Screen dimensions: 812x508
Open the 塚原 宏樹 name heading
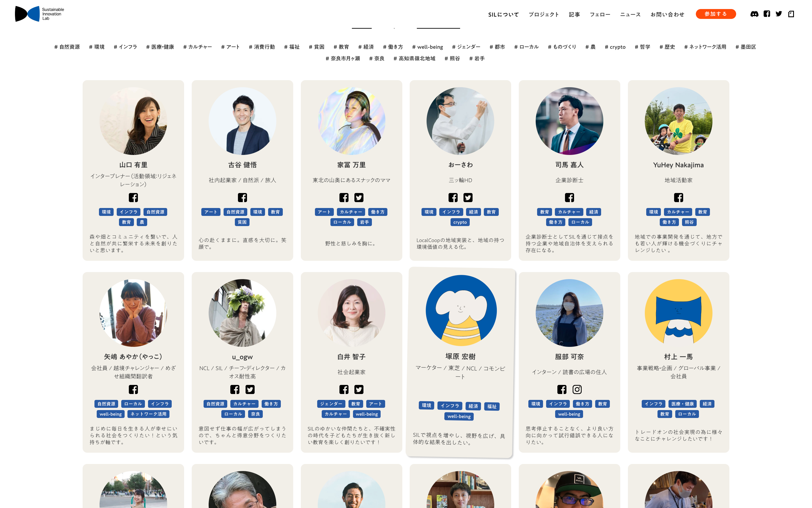pos(460,356)
